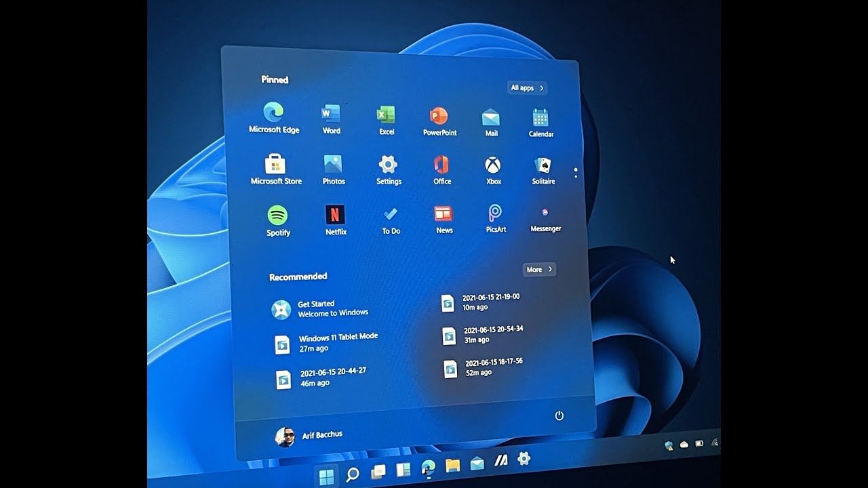The width and height of the screenshot is (868, 488).
Task: Click the Windows Security tray icon
Action: pyautogui.click(x=669, y=445)
